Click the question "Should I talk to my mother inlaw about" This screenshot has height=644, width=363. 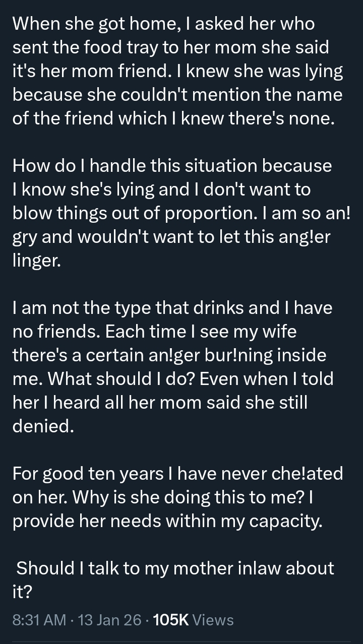point(175,568)
